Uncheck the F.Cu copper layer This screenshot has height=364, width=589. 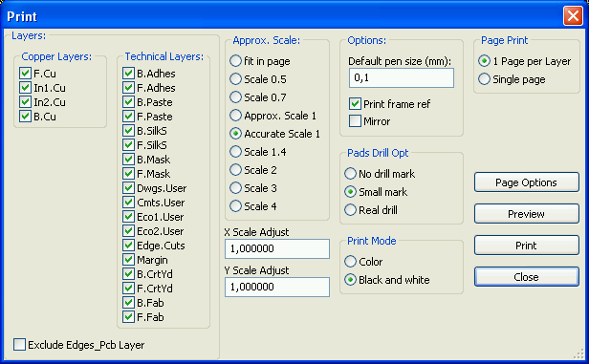click(x=25, y=74)
